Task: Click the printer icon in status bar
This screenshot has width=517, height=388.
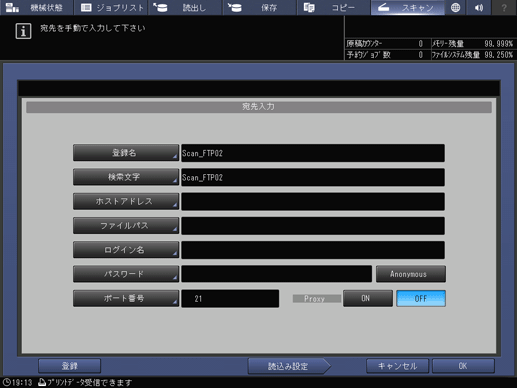Action: (x=42, y=382)
